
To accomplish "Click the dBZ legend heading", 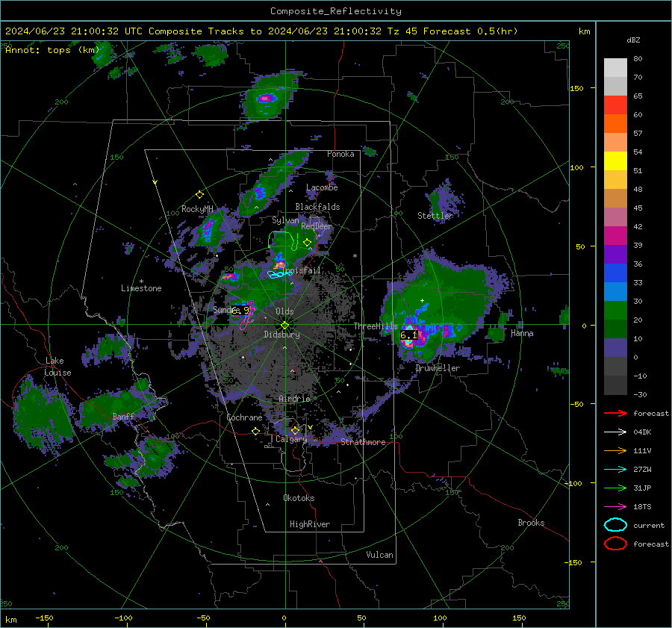I will coord(633,40).
